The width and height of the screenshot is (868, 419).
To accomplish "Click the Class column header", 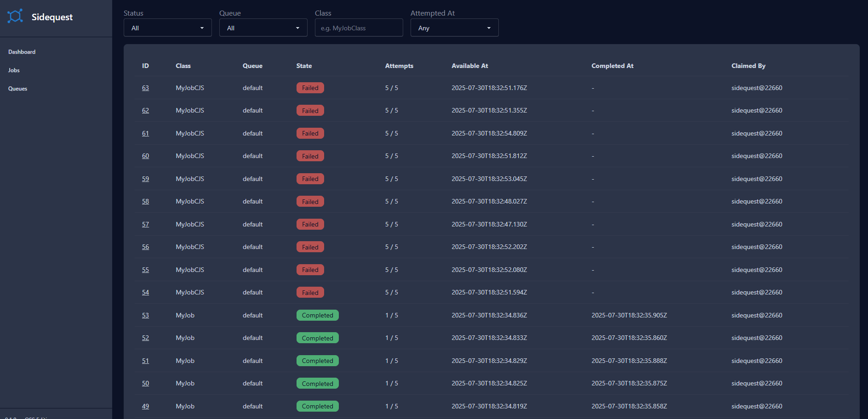I will pyautogui.click(x=183, y=66).
